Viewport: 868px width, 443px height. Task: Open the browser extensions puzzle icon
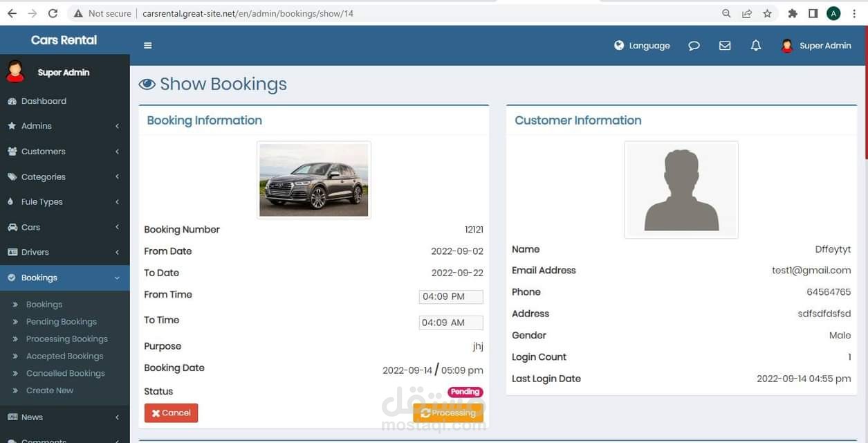(793, 13)
